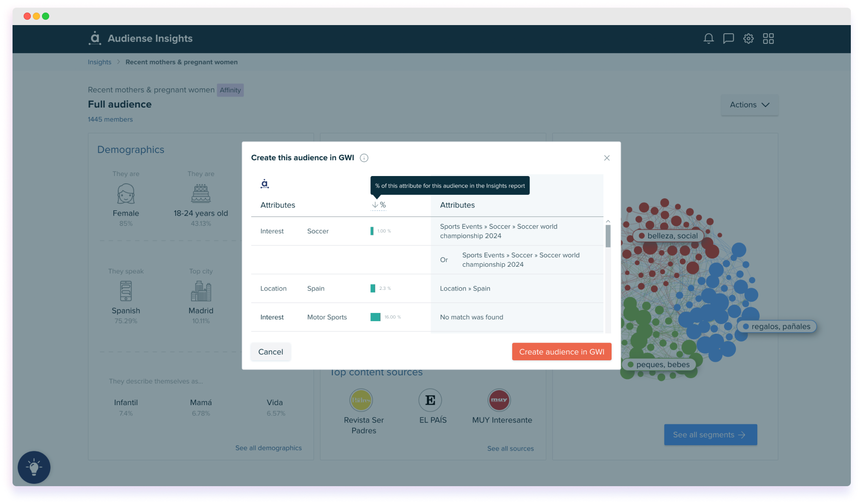860x504 pixels.
Task: Click the 'Full audience' heading
Action: tap(120, 104)
